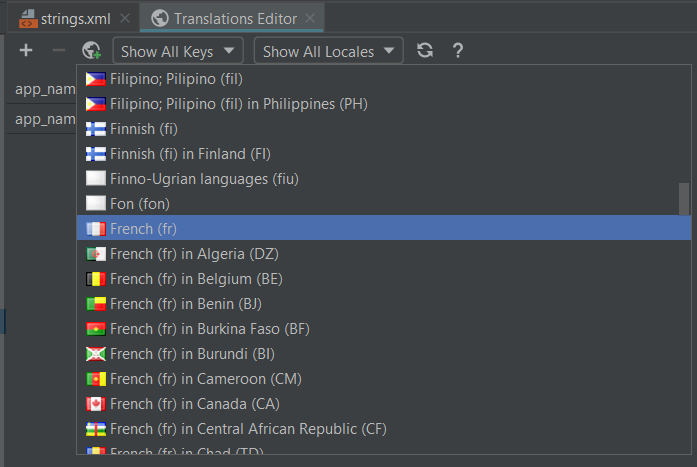Close the strings.xml tab

pos(124,18)
